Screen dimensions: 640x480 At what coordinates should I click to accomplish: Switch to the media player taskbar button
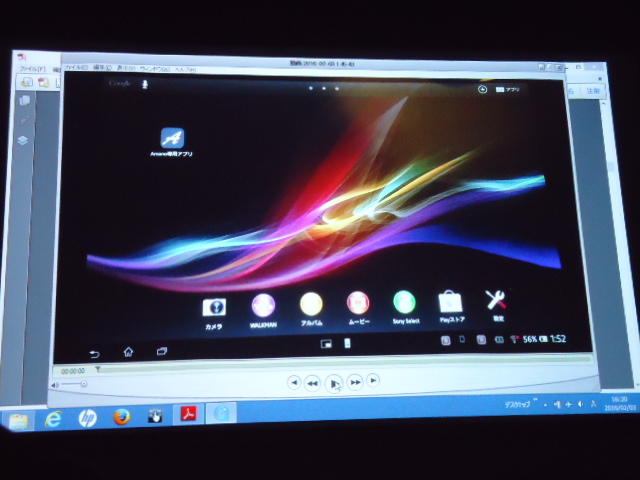[x=222, y=413]
